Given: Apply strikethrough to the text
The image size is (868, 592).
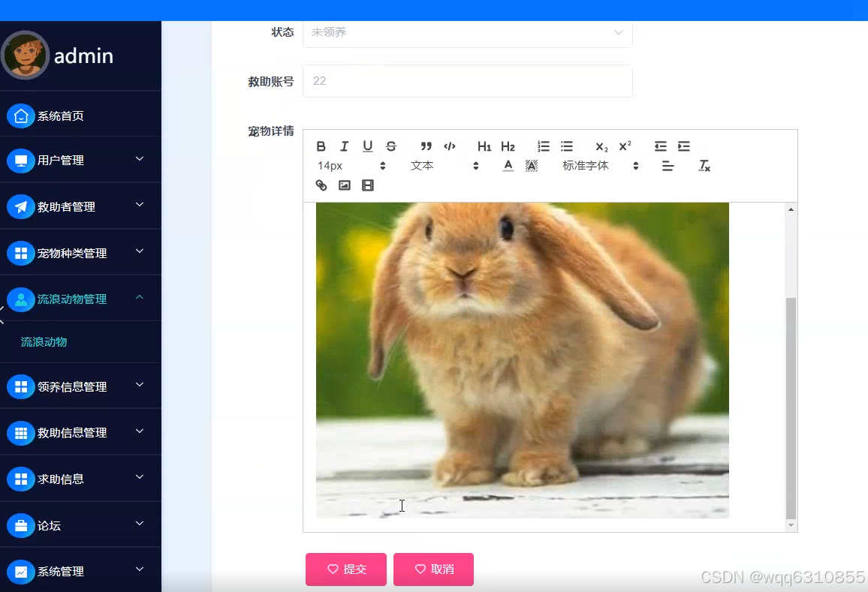Looking at the screenshot, I should point(390,146).
